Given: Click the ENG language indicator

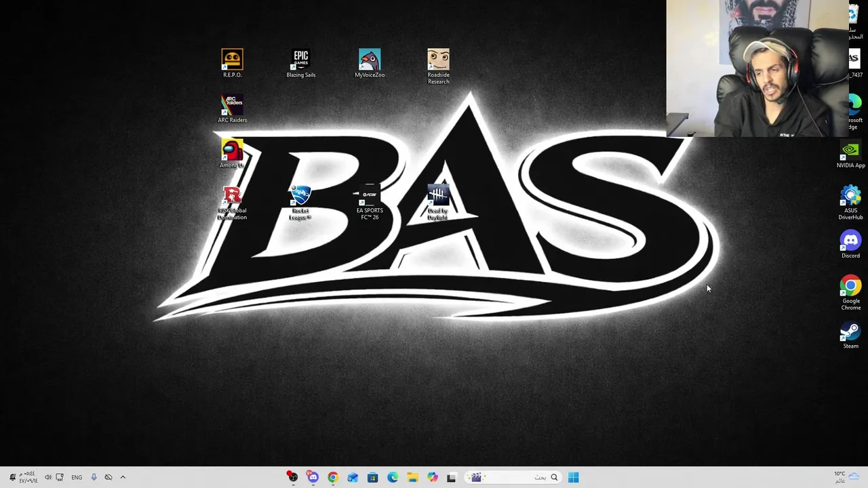Looking at the screenshot, I should tap(77, 477).
